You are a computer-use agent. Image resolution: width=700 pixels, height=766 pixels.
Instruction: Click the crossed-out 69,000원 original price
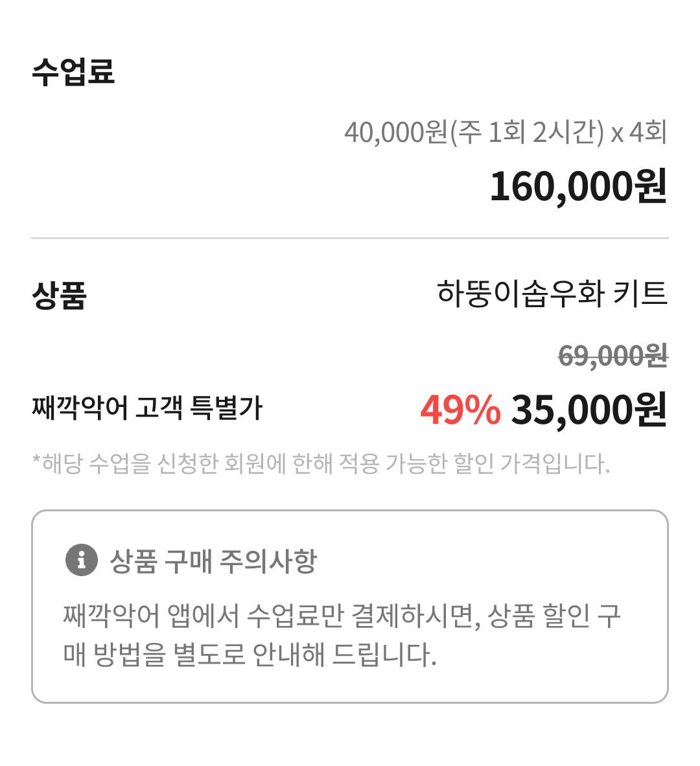tap(612, 356)
